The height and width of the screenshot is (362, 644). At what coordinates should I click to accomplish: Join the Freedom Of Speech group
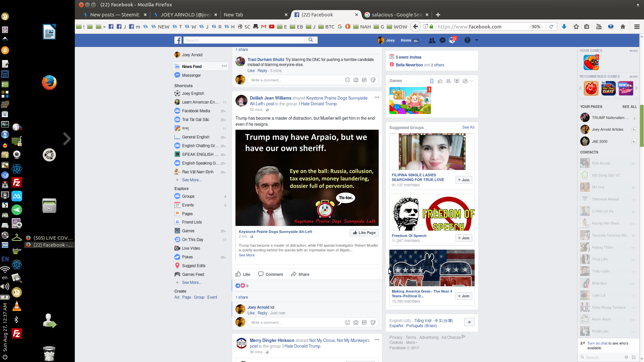464,238
